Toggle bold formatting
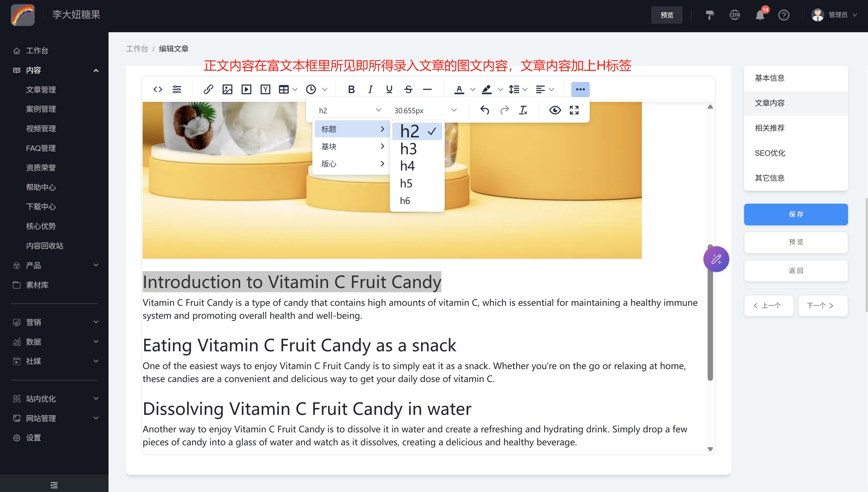Screen dimensions: 868x492 point(351,89)
